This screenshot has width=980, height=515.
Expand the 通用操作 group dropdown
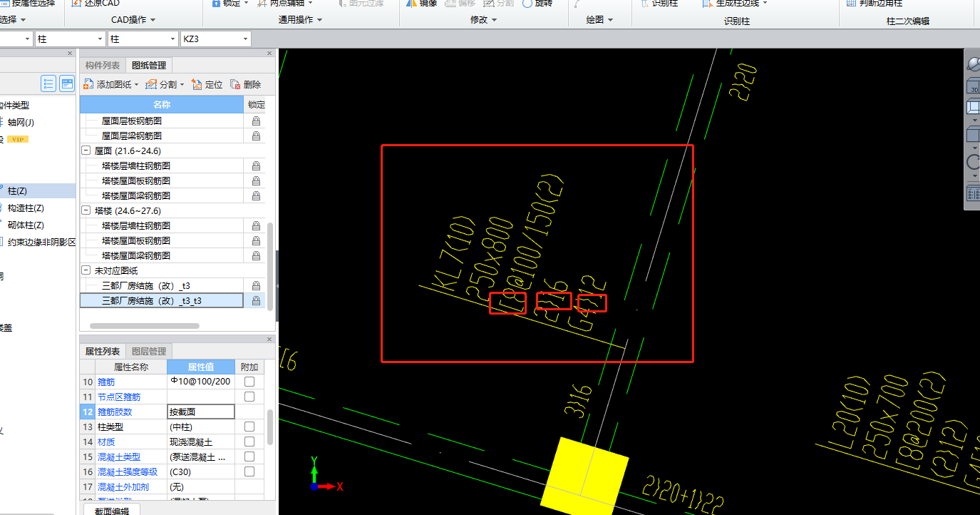pyautogui.click(x=319, y=20)
